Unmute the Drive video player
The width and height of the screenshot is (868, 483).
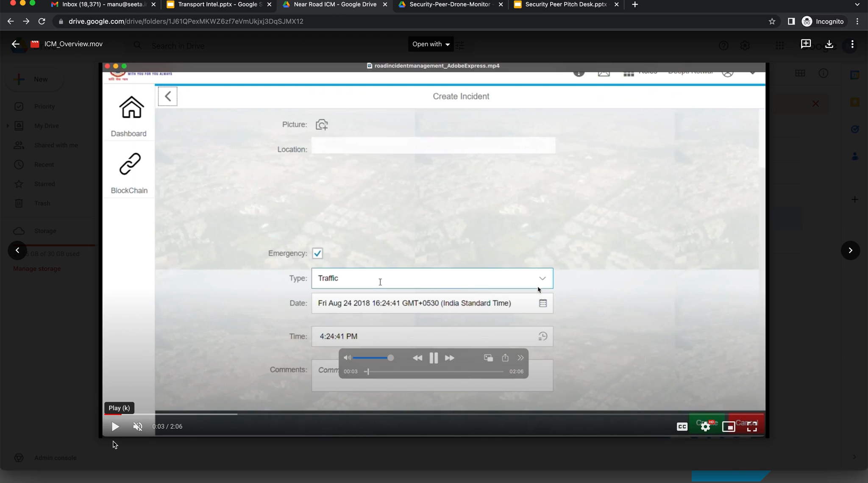(x=138, y=427)
